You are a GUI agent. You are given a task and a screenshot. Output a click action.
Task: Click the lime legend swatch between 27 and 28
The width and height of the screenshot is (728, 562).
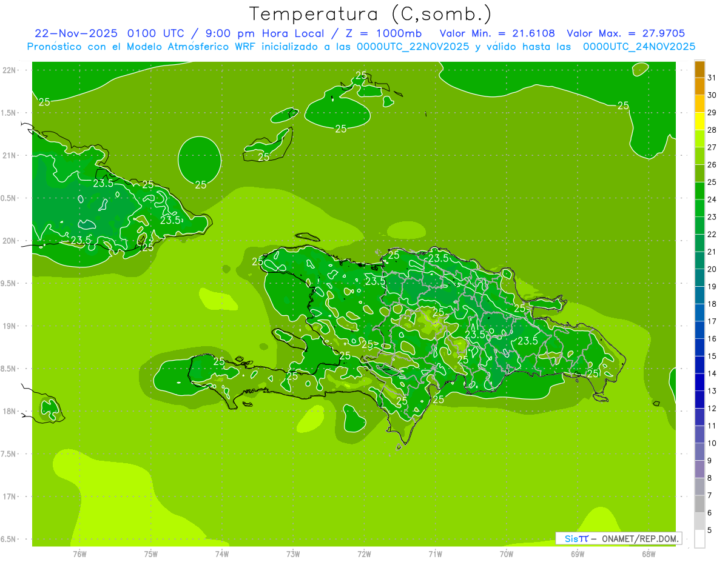point(699,139)
